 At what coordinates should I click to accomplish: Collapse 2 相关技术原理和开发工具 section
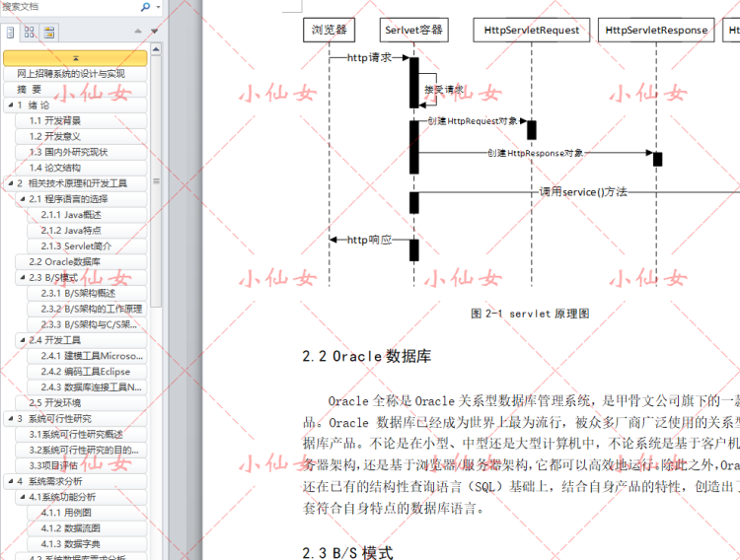[11, 183]
